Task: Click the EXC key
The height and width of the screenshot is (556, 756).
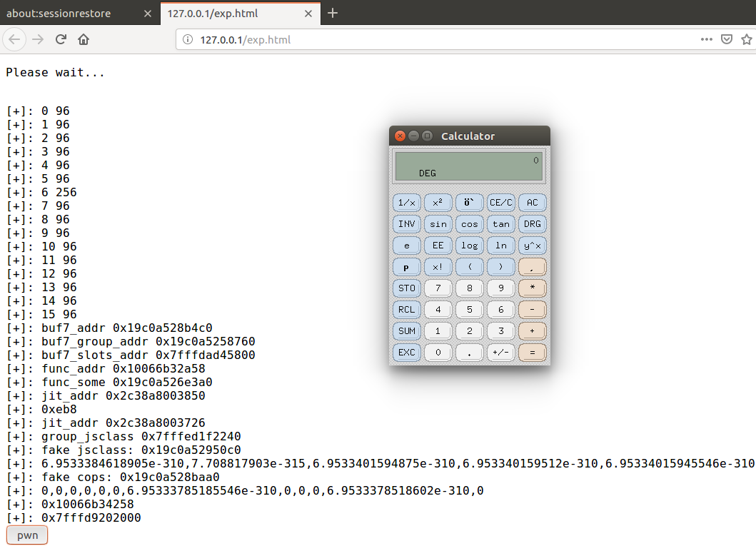Action: point(406,353)
